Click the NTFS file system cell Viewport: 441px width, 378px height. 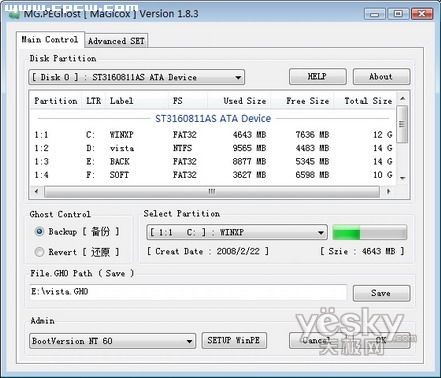coord(182,148)
